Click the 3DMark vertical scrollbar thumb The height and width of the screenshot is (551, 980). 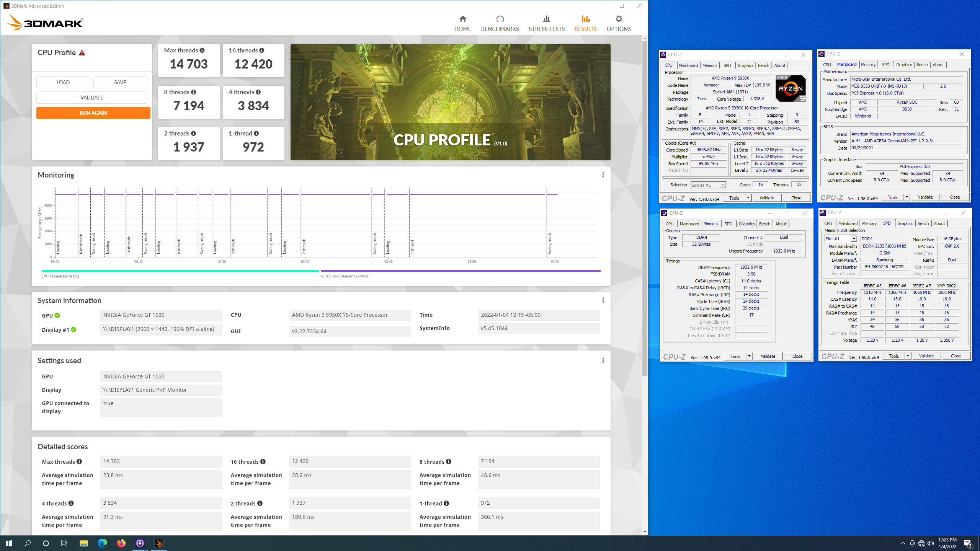(645, 209)
